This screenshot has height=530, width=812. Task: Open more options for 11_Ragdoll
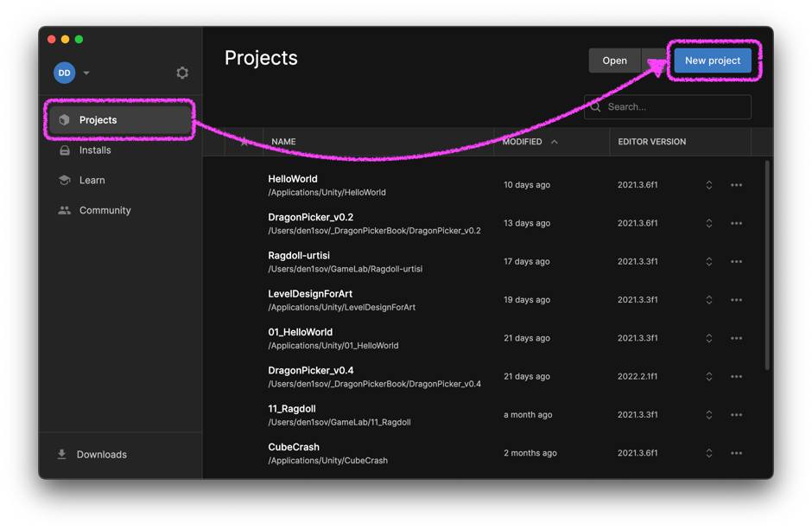coord(736,415)
